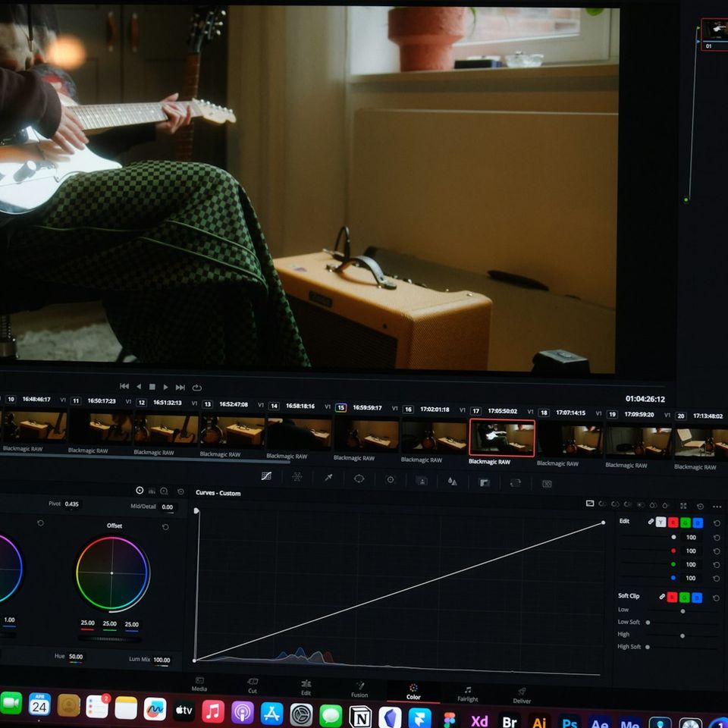Toggle the Soft Clip green channel
The width and height of the screenshot is (728, 728).
coord(684,598)
